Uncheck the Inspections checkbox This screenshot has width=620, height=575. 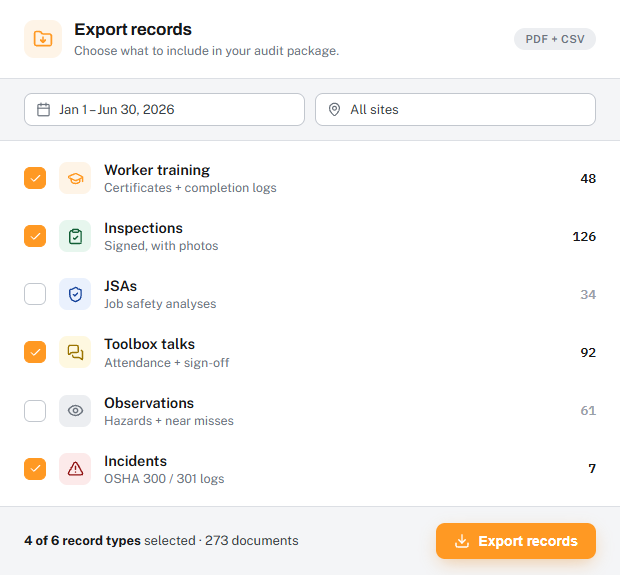click(x=35, y=236)
